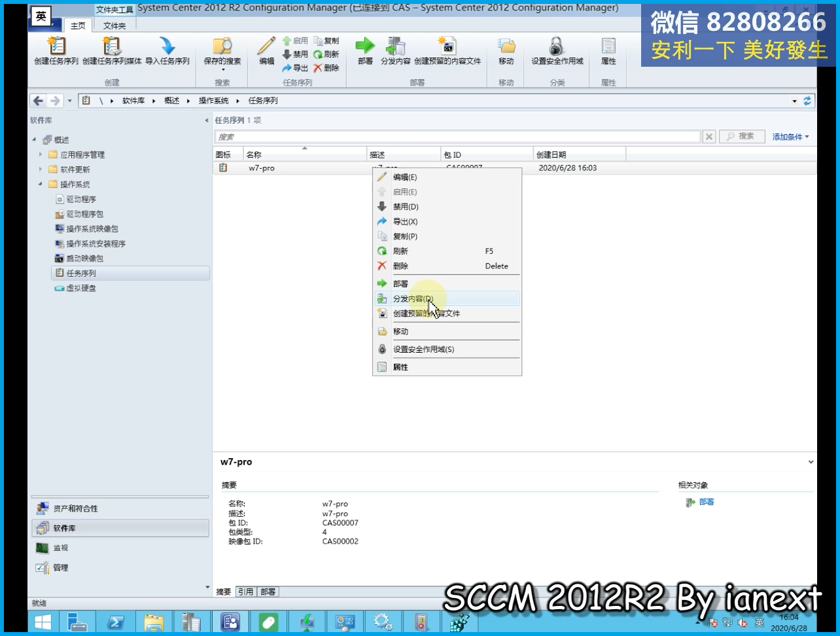Screen dimensions: 840x636
Task: Click Create Task Sequence Media (创建任务序列媒体) icon
Action: coord(112,52)
